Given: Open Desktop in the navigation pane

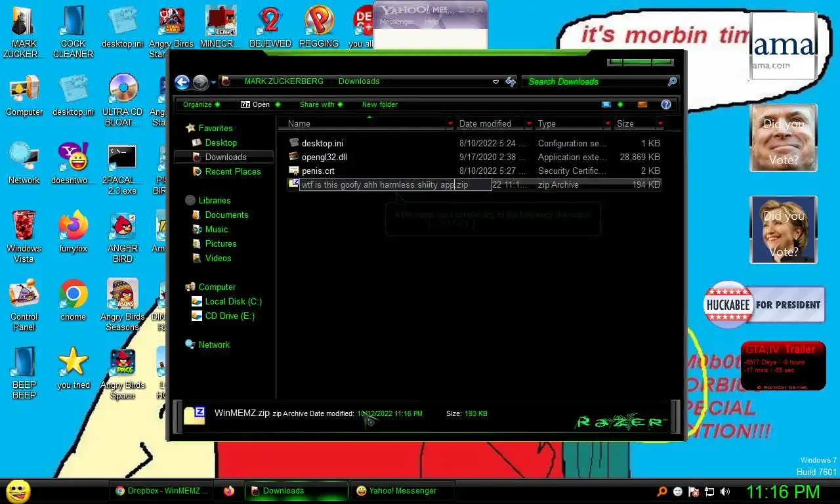Looking at the screenshot, I should [220, 142].
